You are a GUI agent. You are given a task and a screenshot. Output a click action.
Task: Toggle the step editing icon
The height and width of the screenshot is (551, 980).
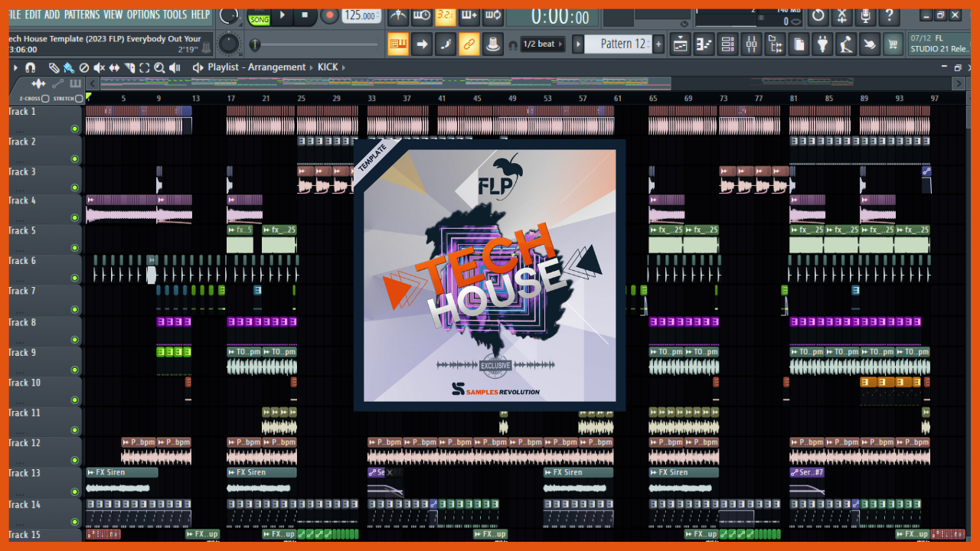pos(446,44)
